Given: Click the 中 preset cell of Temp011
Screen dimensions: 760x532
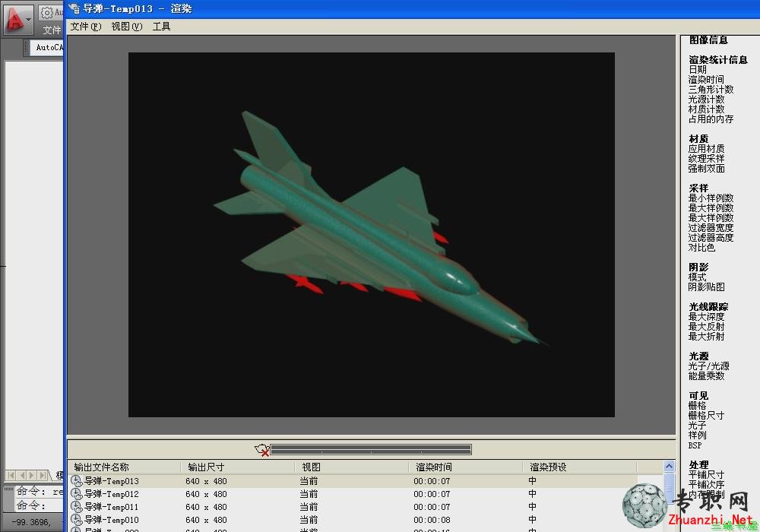Looking at the screenshot, I should pyautogui.click(x=532, y=507).
